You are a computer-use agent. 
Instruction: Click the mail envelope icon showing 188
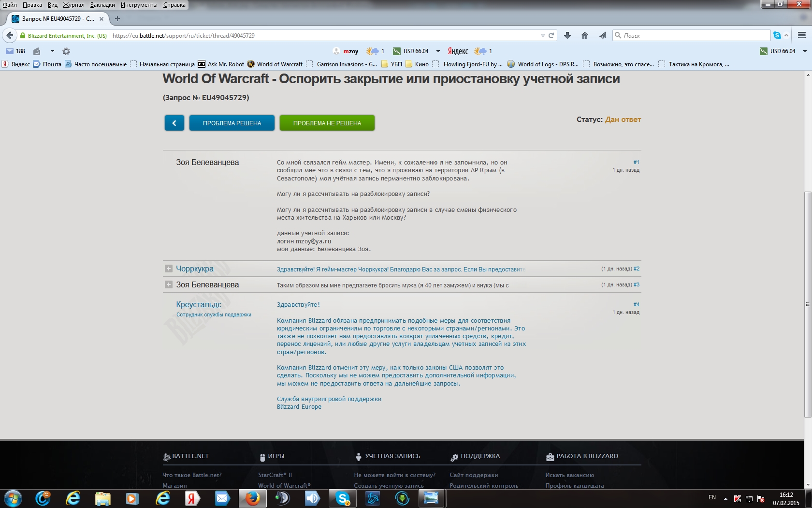[10, 51]
